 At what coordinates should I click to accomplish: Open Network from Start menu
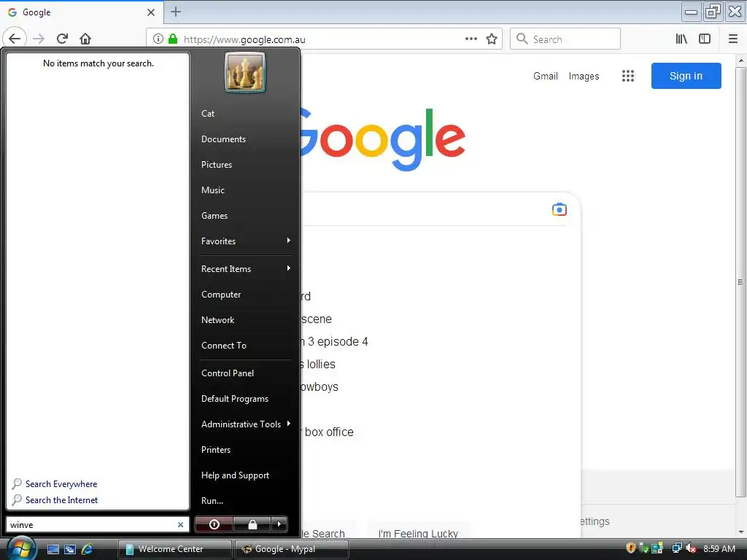pyautogui.click(x=217, y=320)
